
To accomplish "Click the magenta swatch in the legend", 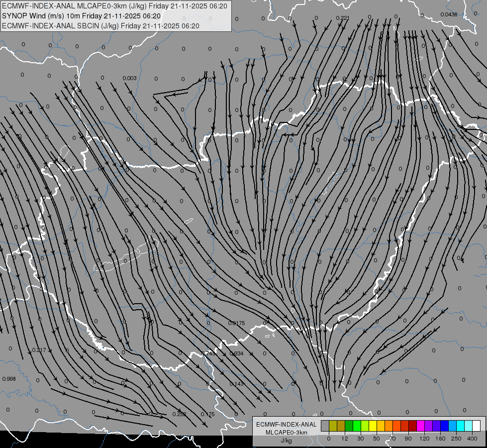I will pyautogui.click(x=420, y=426).
